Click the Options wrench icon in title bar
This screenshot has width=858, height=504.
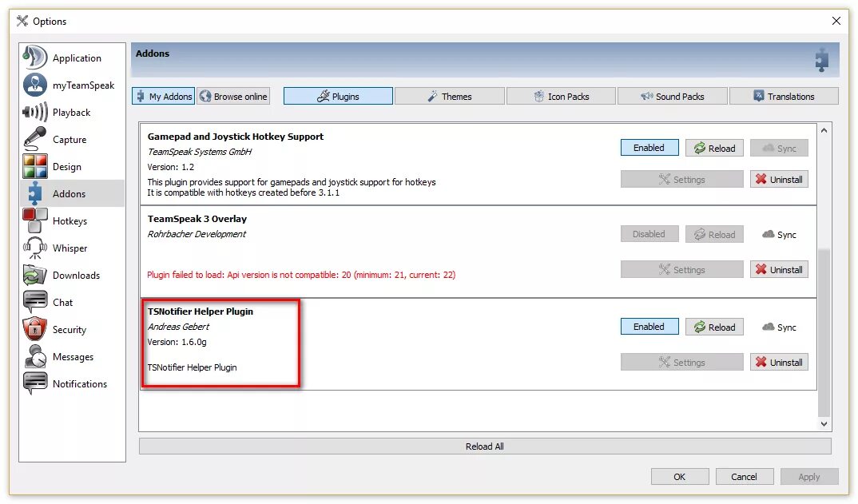click(22, 21)
